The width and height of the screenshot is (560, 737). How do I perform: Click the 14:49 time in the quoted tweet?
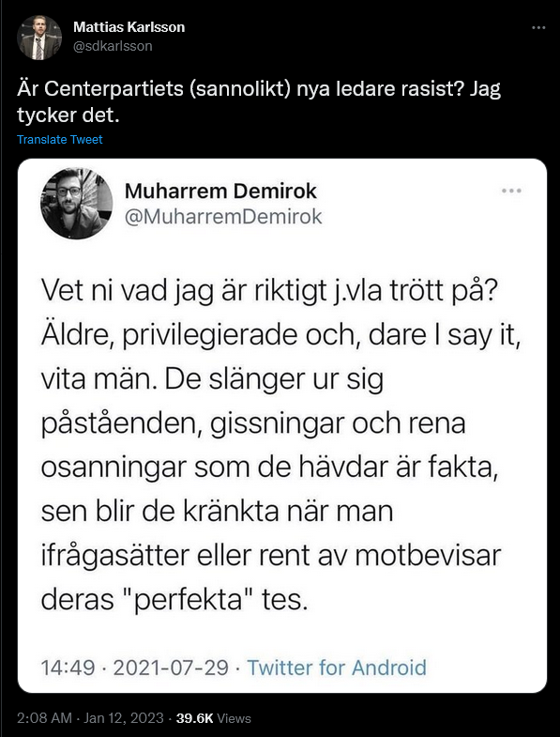pos(68,668)
